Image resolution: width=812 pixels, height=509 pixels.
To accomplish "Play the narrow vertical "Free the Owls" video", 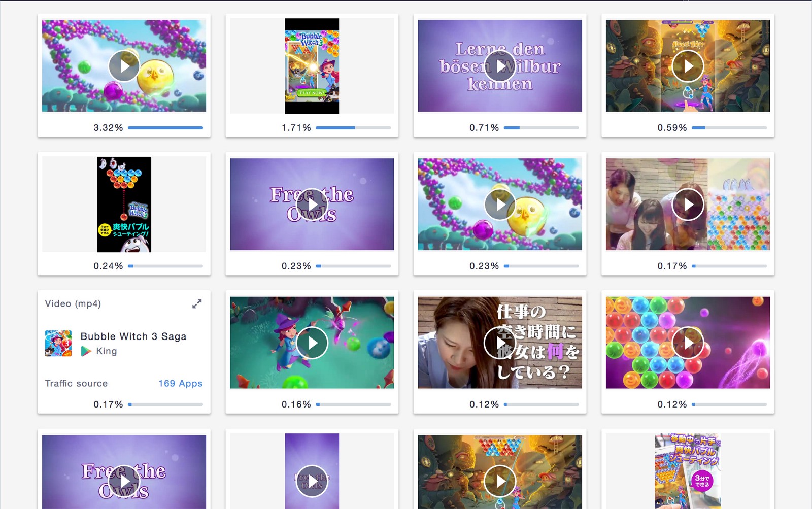I will coord(312,481).
